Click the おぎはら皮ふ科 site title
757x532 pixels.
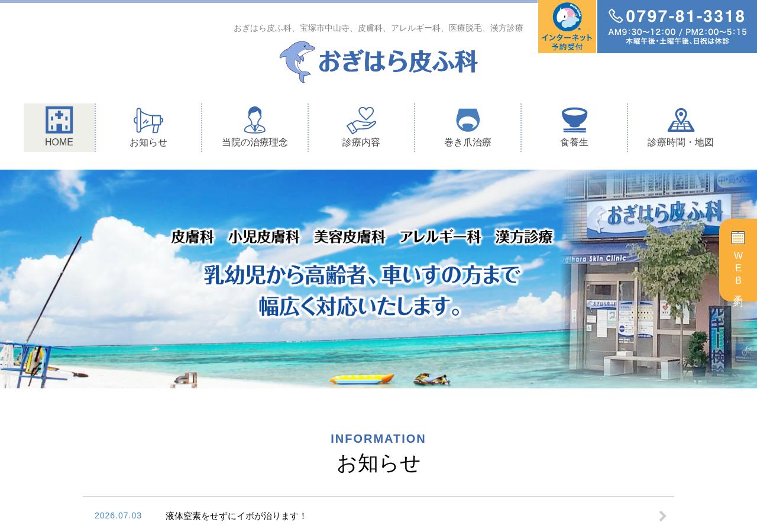pyautogui.click(x=398, y=61)
